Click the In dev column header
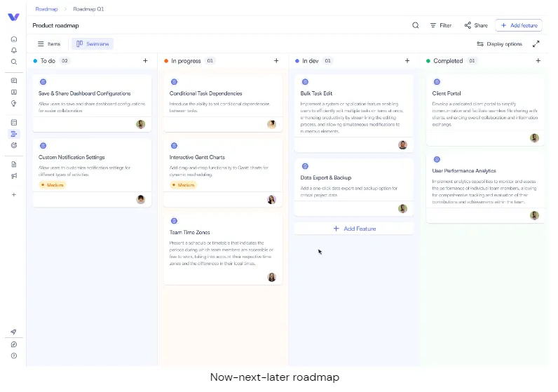This screenshot has width=558, height=392. (311, 61)
